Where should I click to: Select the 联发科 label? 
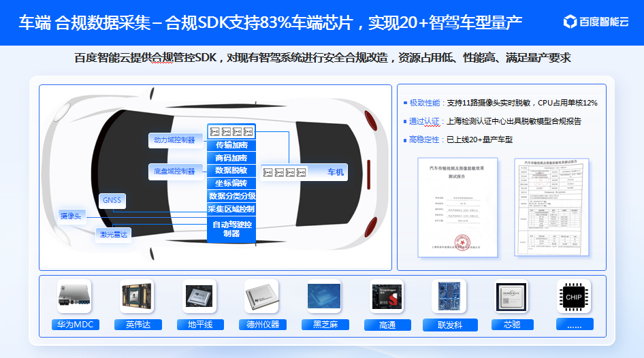[450, 325]
